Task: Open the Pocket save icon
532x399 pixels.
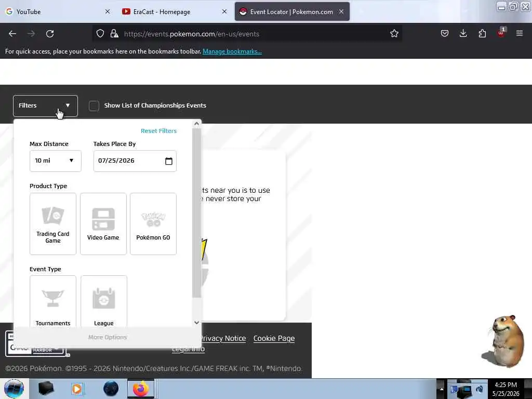Action: pos(445,34)
